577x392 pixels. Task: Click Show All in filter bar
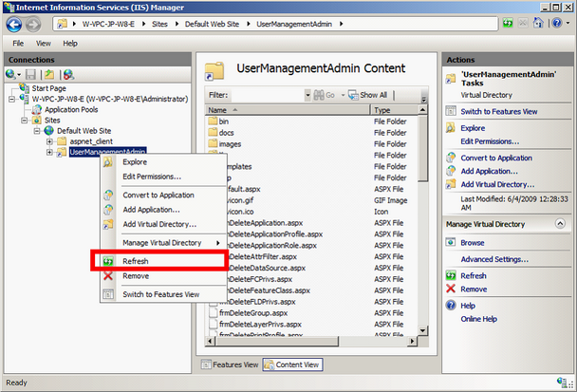coord(367,95)
